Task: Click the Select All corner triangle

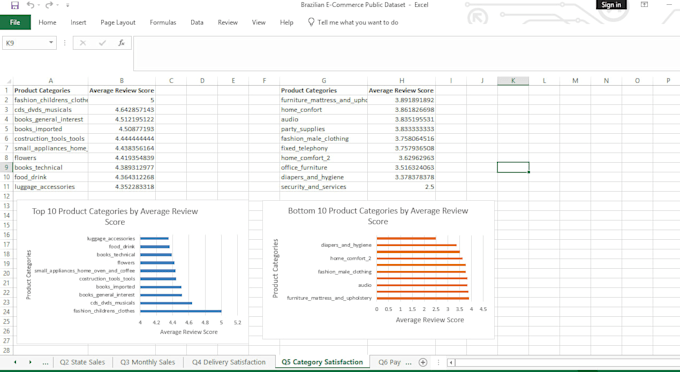Action: pyautogui.click(x=8, y=81)
